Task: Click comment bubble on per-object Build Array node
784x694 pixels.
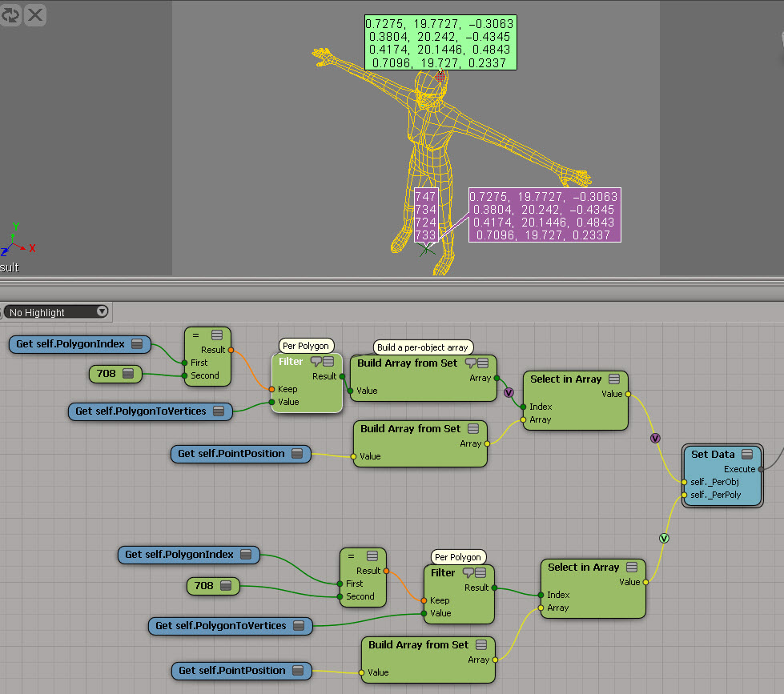Action: click(x=470, y=363)
